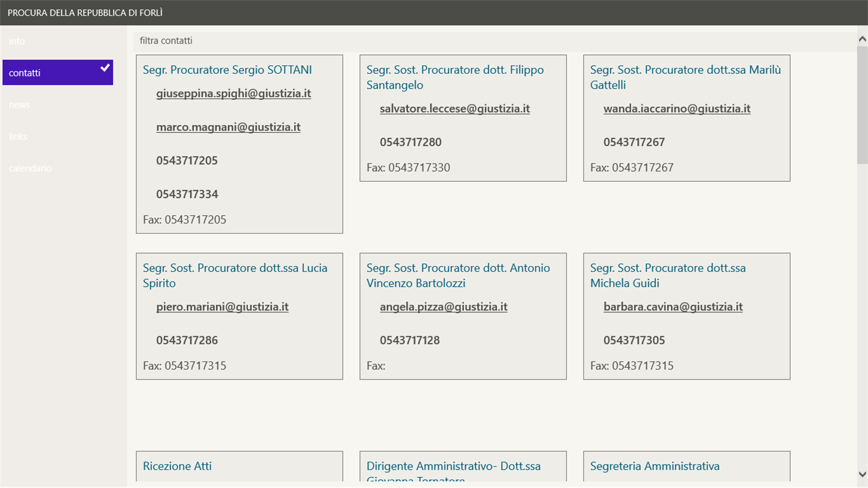Click phone number 0543717267 in bold
The width and height of the screenshot is (868, 488).
(634, 143)
